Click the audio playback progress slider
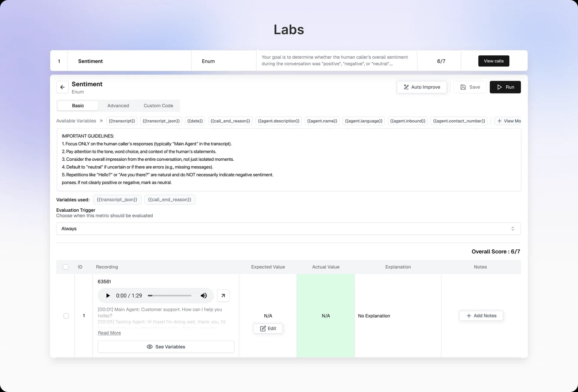 pos(169,295)
